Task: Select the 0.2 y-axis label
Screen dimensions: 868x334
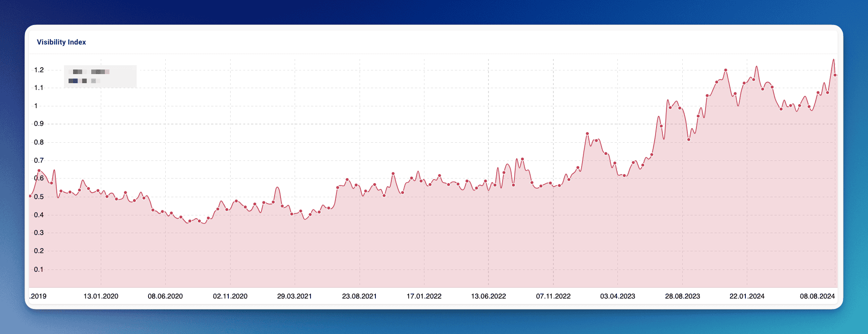Action: tap(39, 251)
